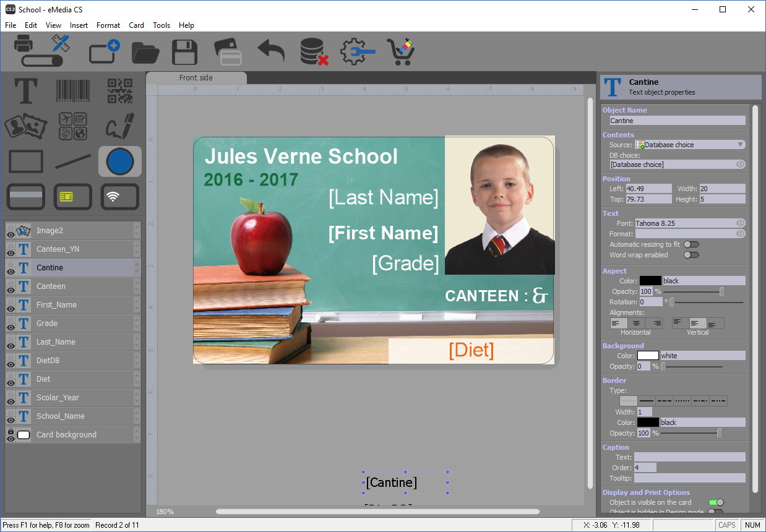Toggle visibility of School_Name layer
This screenshot has height=532, width=766.
click(11, 420)
